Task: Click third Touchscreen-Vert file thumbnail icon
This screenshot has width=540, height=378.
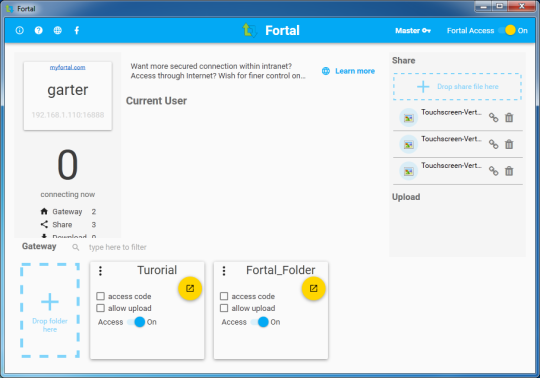Action: (x=408, y=171)
